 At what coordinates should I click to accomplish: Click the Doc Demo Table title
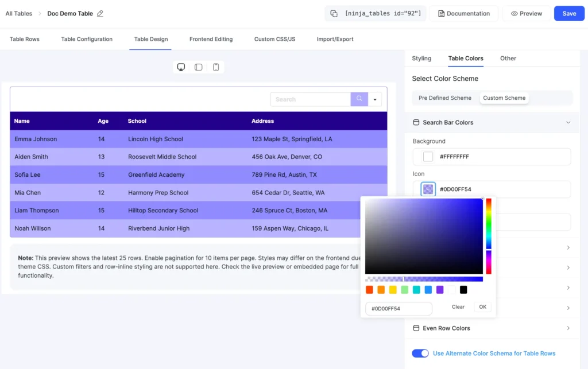[x=69, y=14]
